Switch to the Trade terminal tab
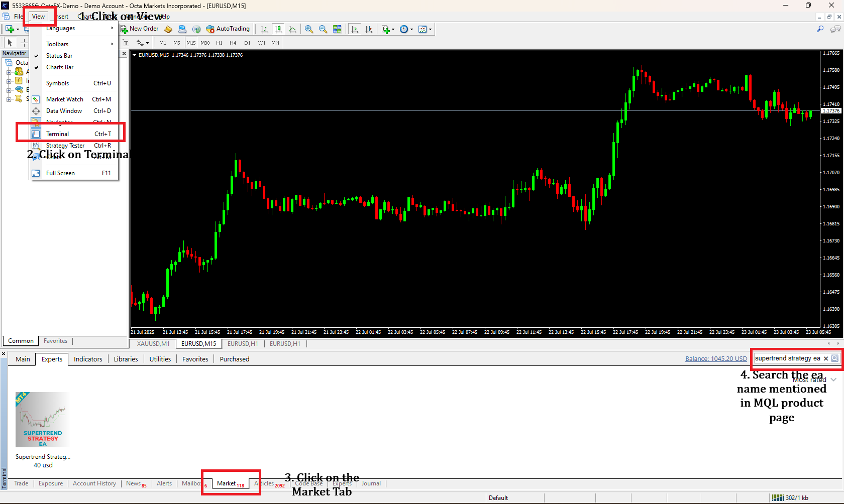The height and width of the screenshot is (504, 844). coord(21,483)
